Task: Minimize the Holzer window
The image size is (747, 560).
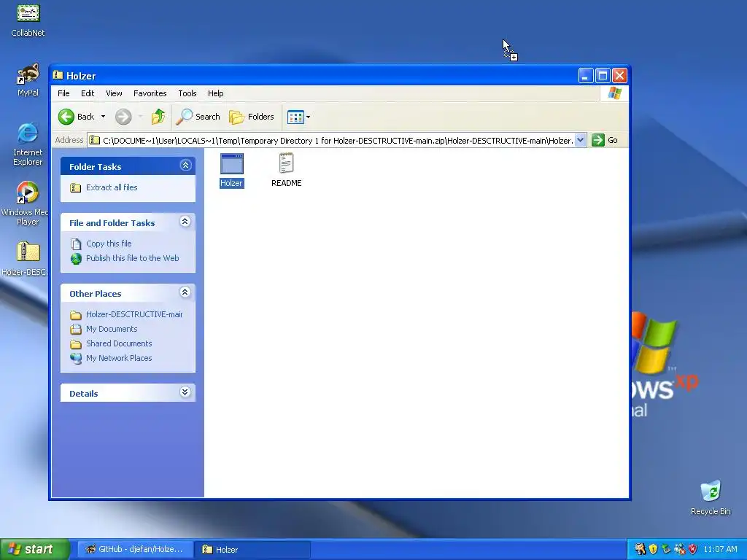Action: (586, 75)
